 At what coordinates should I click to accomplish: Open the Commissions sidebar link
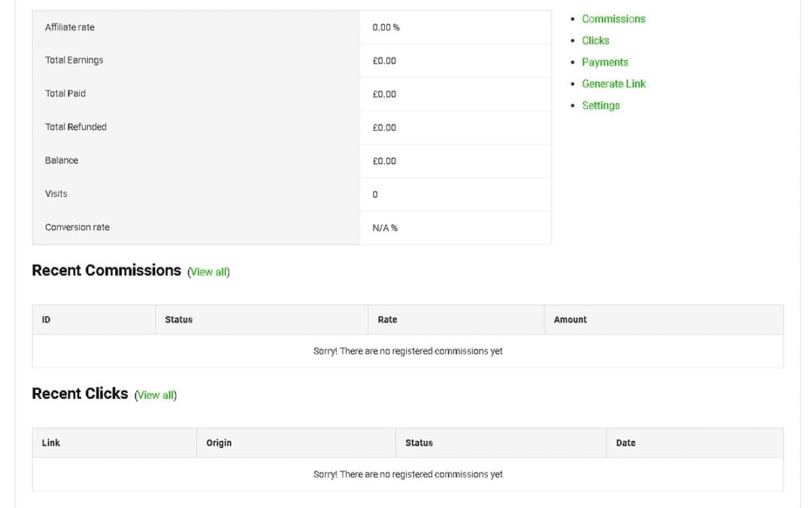(614, 19)
